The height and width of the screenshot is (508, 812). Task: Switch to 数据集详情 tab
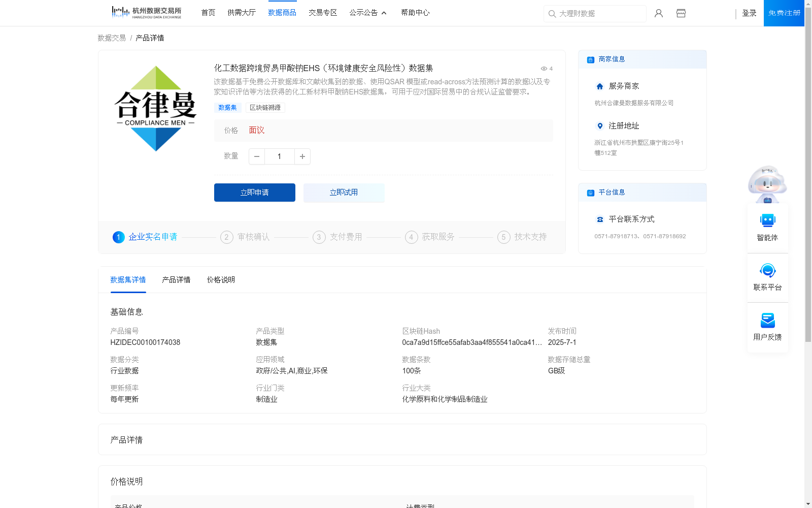click(x=128, y=280)
